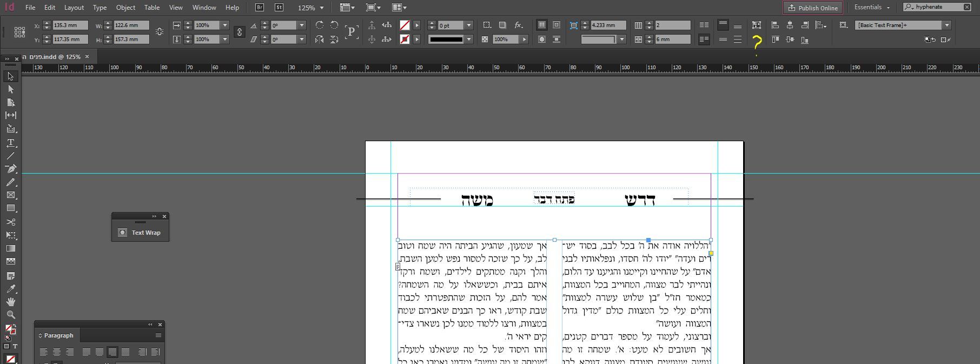Open the Basic Text Frame object style dropdown
Image resolution: width=980 pixels, height=364 pixels.
coord(946,25)
